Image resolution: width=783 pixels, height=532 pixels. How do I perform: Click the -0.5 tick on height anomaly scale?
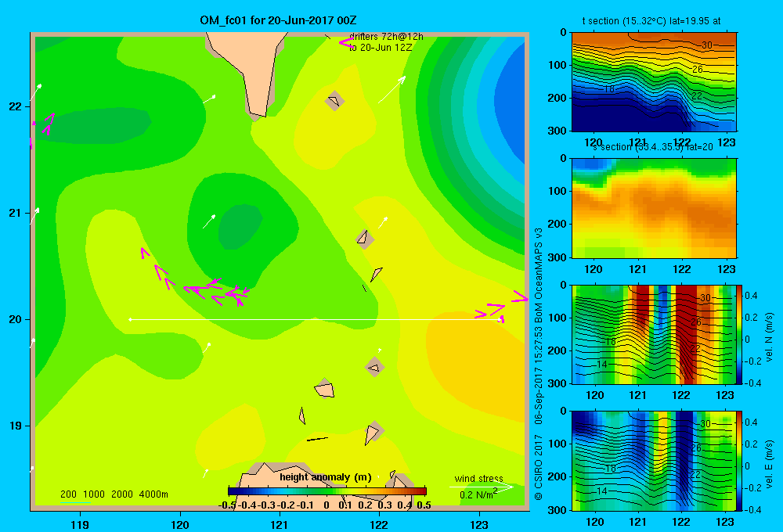point(227,505)
